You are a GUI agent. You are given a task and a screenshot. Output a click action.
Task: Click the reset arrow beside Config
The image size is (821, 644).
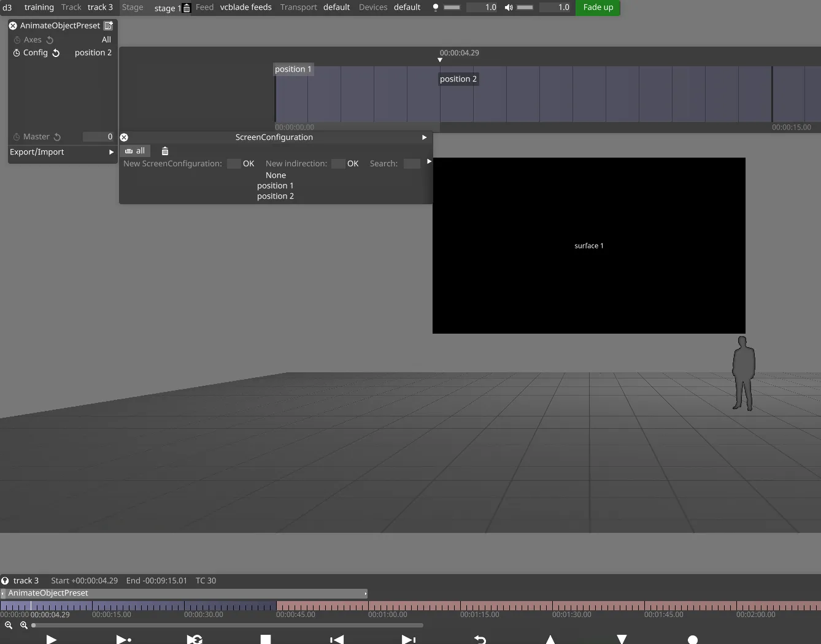[x=56, y=53]
